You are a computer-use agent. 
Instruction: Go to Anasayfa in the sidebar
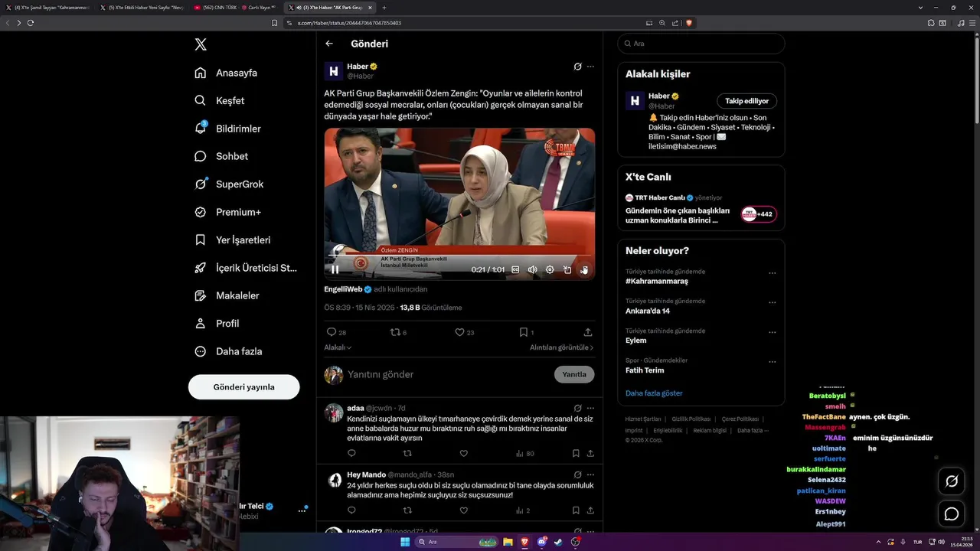click(226, 73)
